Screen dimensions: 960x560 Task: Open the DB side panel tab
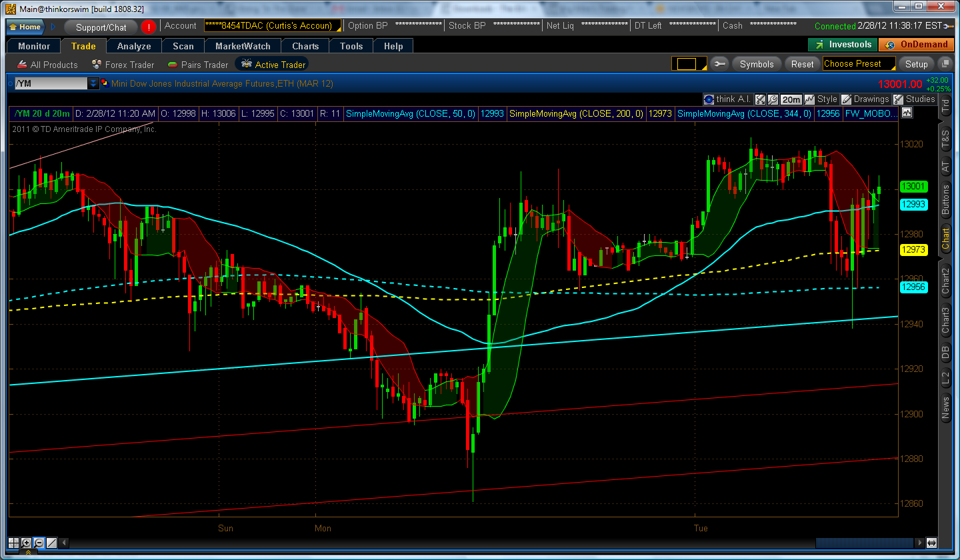[945, 353]
